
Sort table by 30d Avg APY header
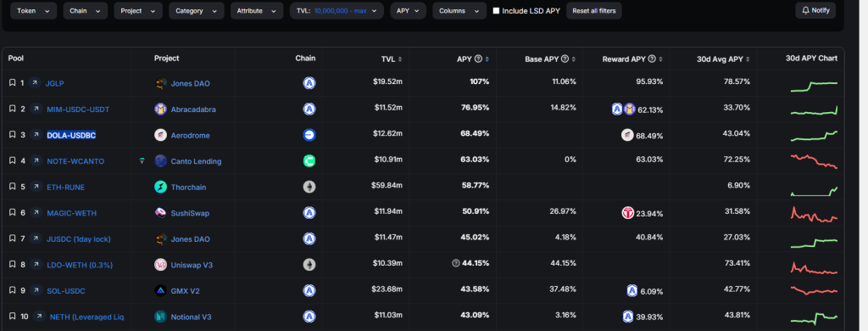click(x=723, y=59)
